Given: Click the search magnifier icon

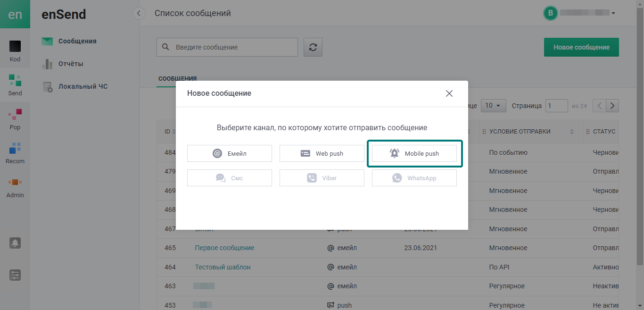Looking at the screenshot, I should 165,47.
